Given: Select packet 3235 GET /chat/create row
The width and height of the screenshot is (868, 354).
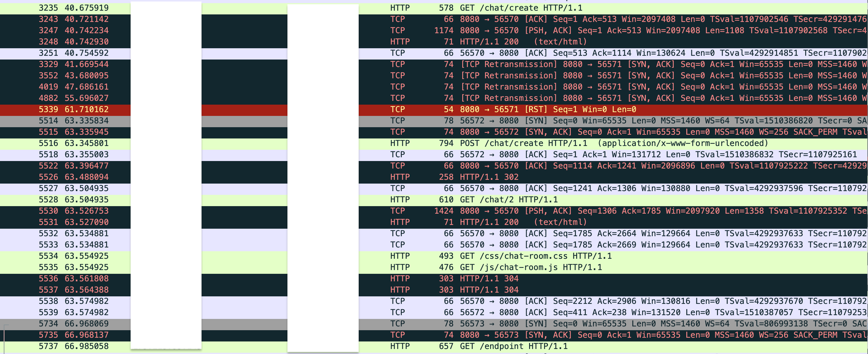Looking at the screenshot, I should [x=521, y=8].
